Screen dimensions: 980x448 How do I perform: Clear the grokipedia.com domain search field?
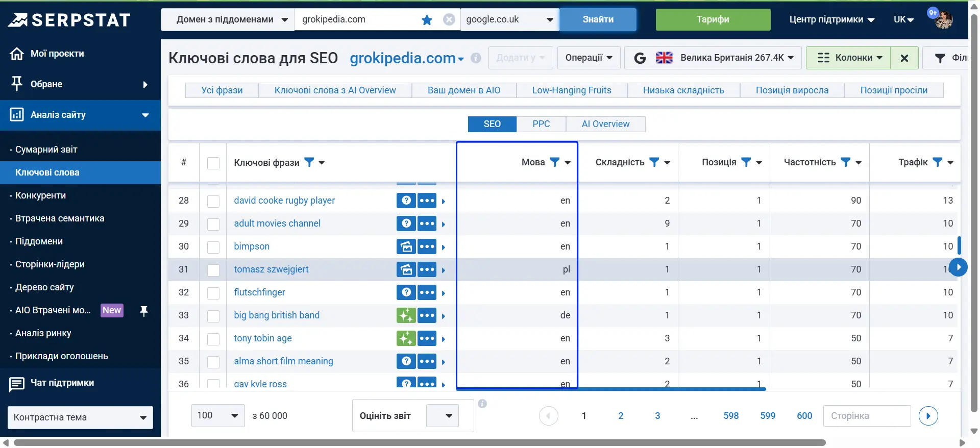click(x=449, y=20)
